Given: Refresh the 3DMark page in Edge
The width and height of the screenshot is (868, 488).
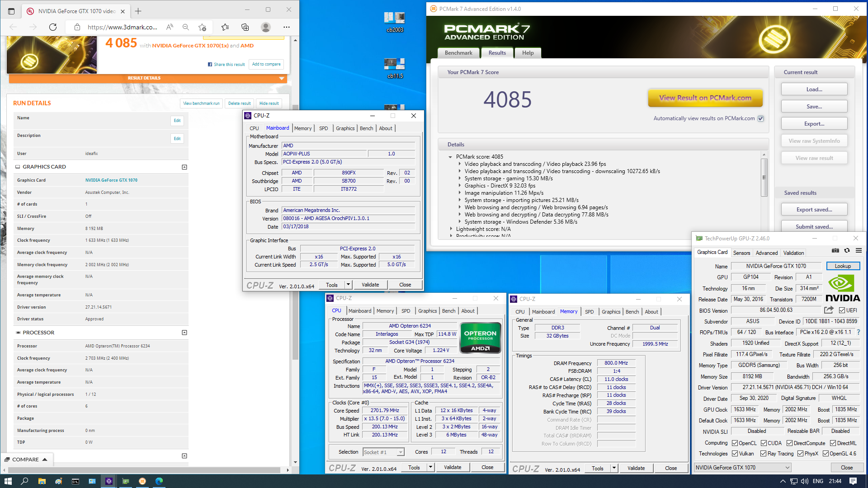Looking at the screenshot, I should 53,27.
